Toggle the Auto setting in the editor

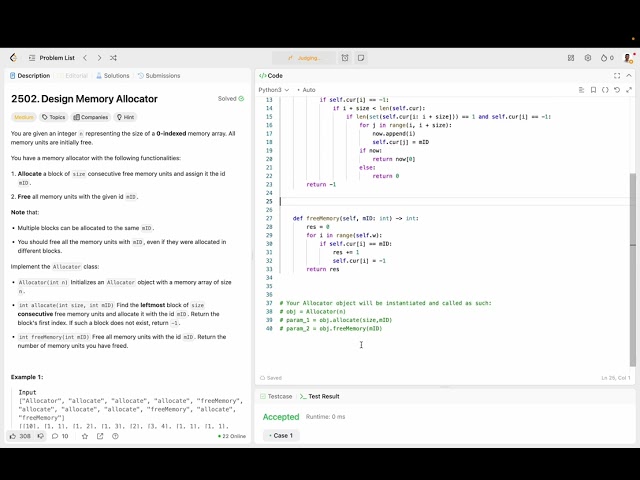307,90
